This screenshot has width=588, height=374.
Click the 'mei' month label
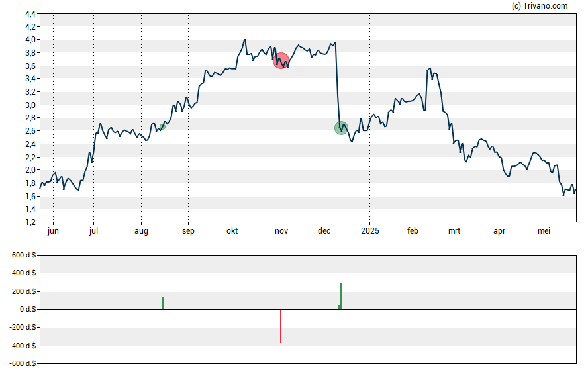[544, 231]
